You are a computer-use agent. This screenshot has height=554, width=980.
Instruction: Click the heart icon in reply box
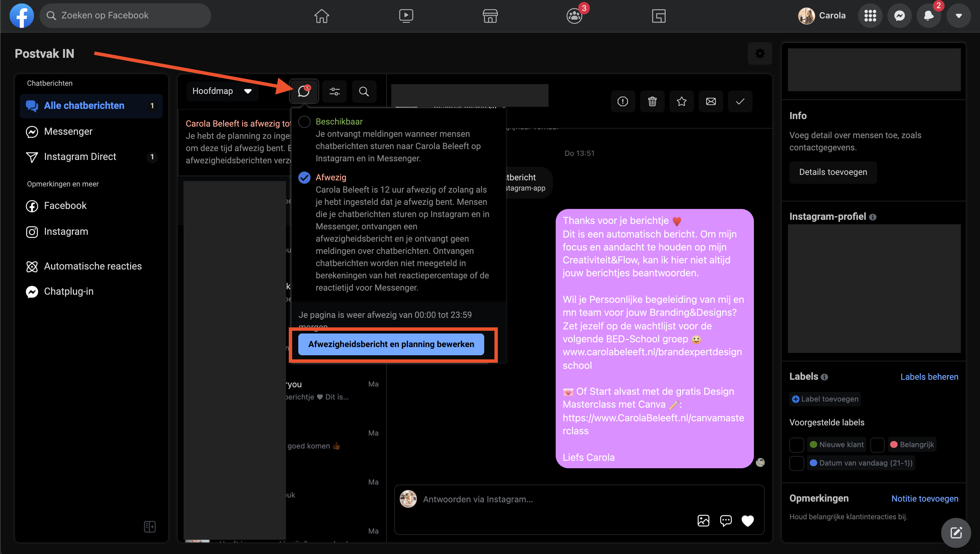(x=747, y=521)
